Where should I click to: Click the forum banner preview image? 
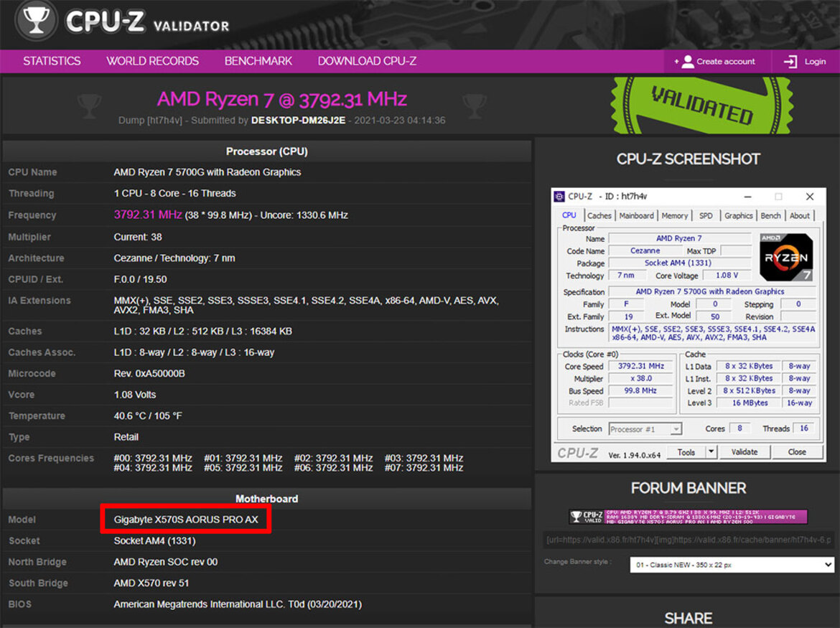click(x=689, y=516)
